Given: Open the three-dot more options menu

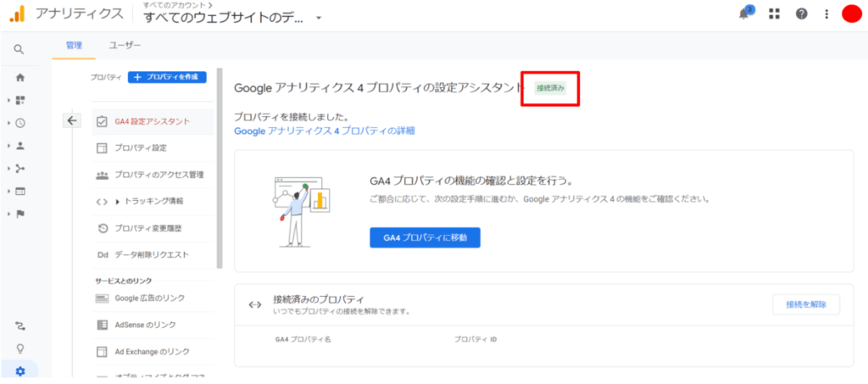Looking at the screenshot, I should point(826,14).
